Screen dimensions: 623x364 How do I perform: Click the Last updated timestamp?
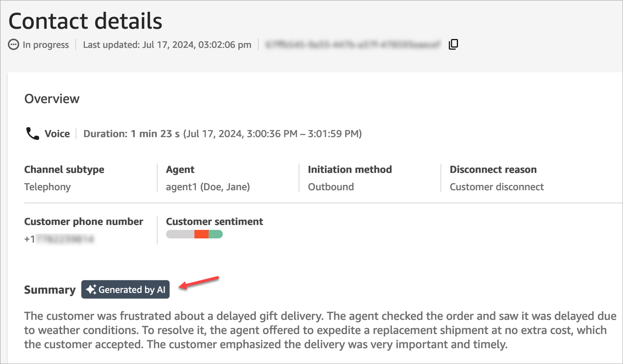(167, 45)
